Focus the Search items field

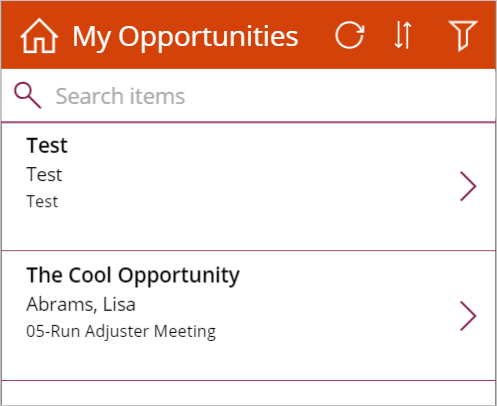click(x=248, y=96)
